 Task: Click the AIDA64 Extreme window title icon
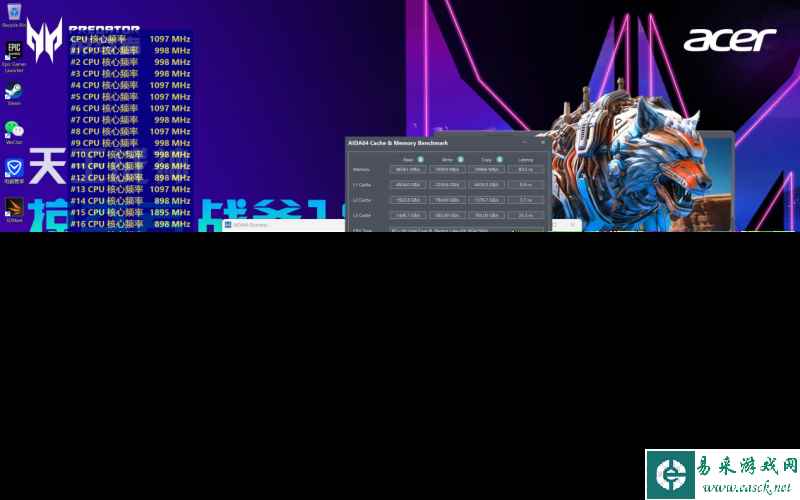[x=228, y=224]
